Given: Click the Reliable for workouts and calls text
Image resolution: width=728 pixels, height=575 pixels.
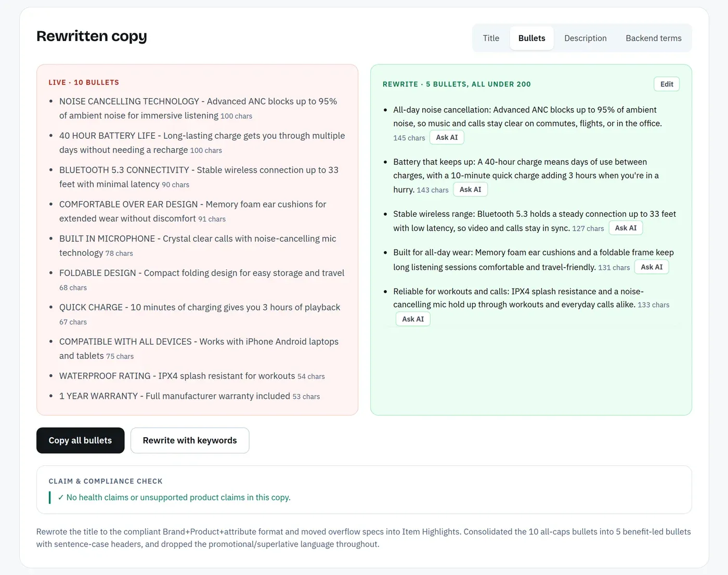Looking at the screenshot, I should 518,298.
